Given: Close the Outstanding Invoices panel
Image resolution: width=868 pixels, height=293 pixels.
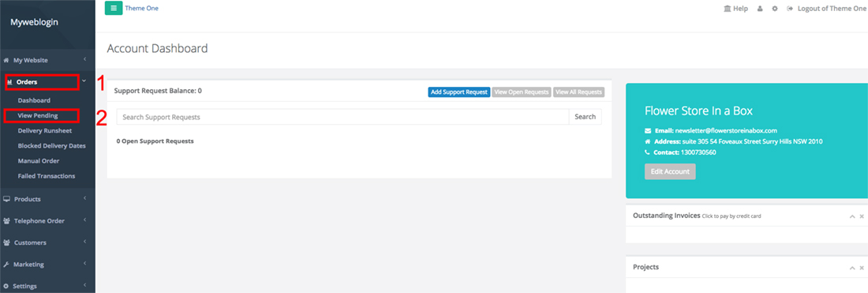Looking at the screenshot, I should [862, 216].
